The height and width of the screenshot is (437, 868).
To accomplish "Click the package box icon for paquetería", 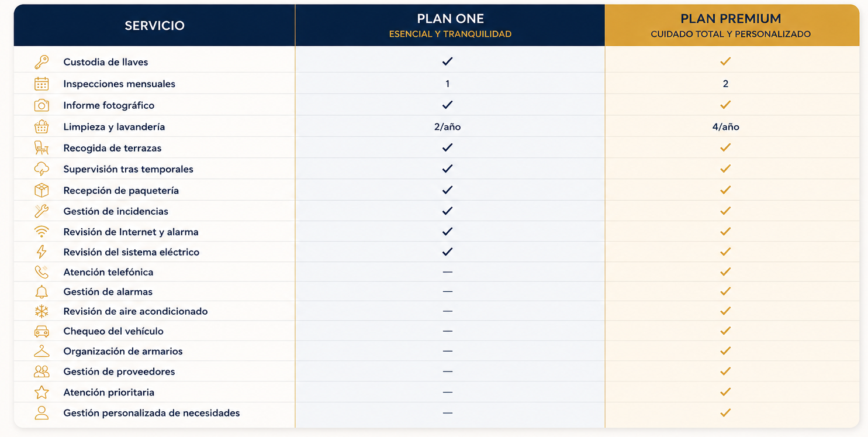I will point(42,190).
